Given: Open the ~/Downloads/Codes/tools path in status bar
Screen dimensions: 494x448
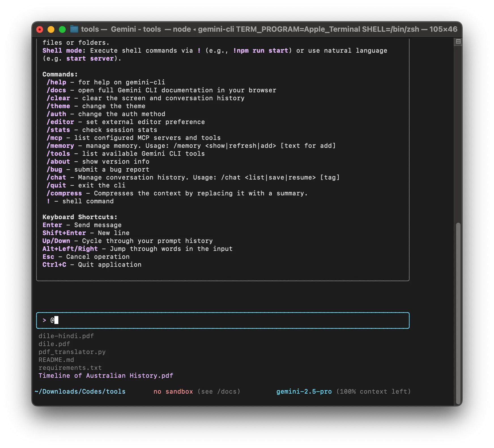Looking at the screenshot, I should (80, 391).
